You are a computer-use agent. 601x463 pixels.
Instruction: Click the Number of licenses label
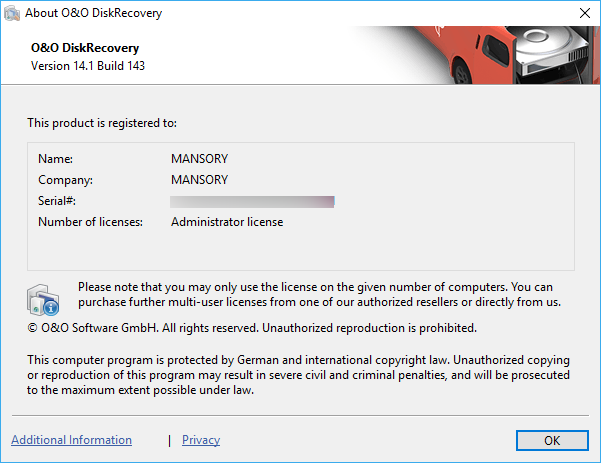[x=90, y=222]
